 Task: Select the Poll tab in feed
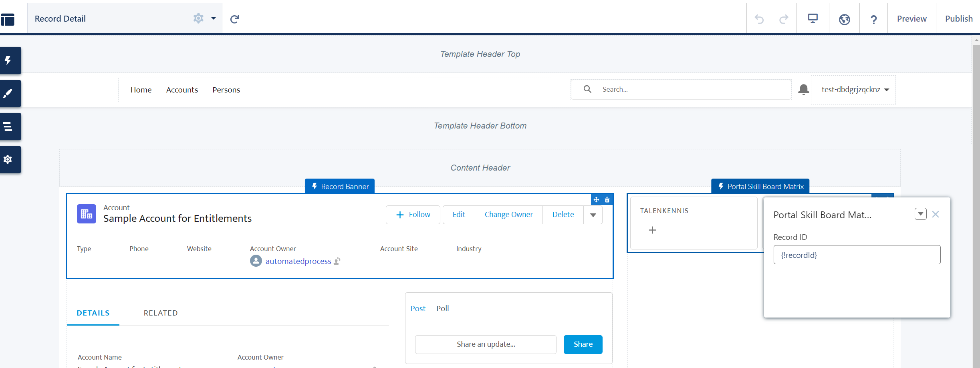tap(442, 309)
